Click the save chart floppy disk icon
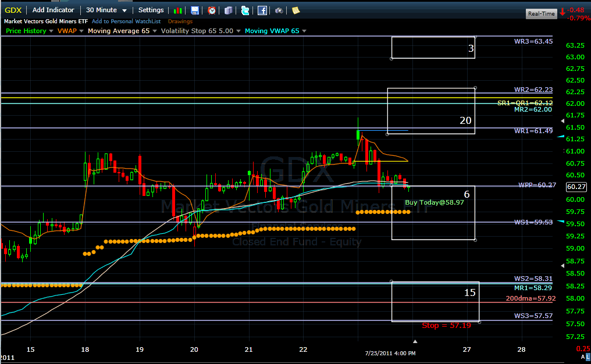Screen dimensions: 591x364 pos(194,10)
